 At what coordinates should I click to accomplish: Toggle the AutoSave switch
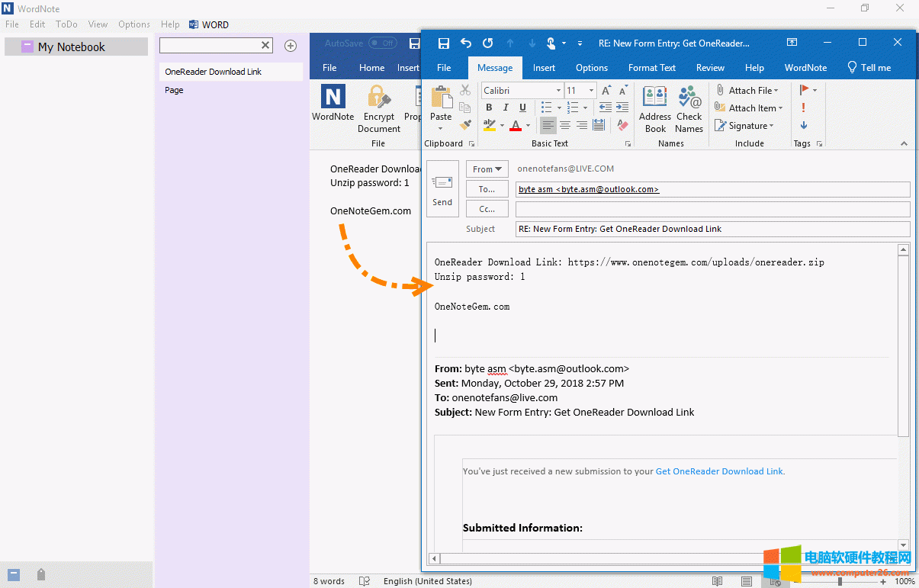click(382, 43)
